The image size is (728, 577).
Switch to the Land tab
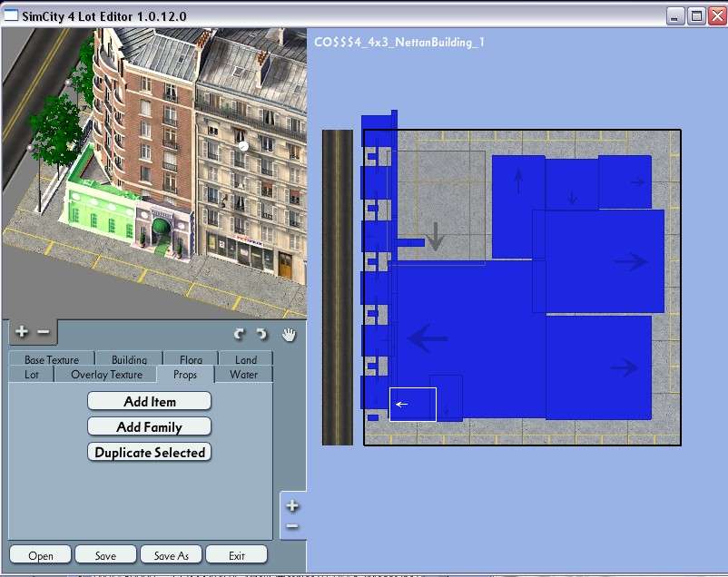pyautogui.click(x=246, y=359)
